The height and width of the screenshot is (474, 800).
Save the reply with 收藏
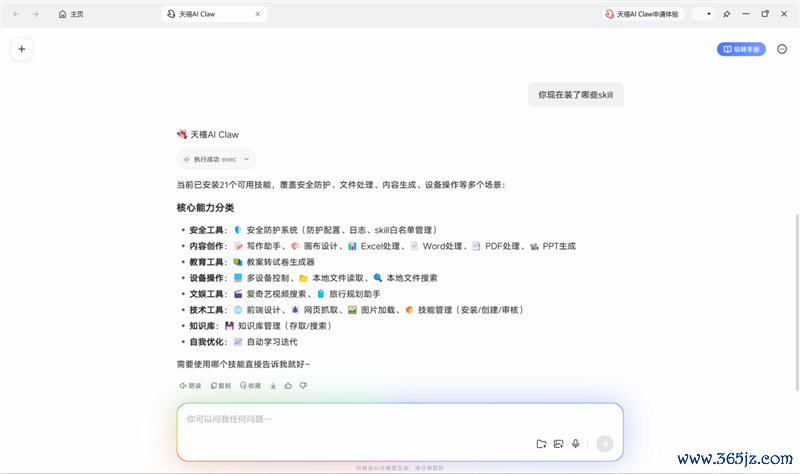point(251,386)
